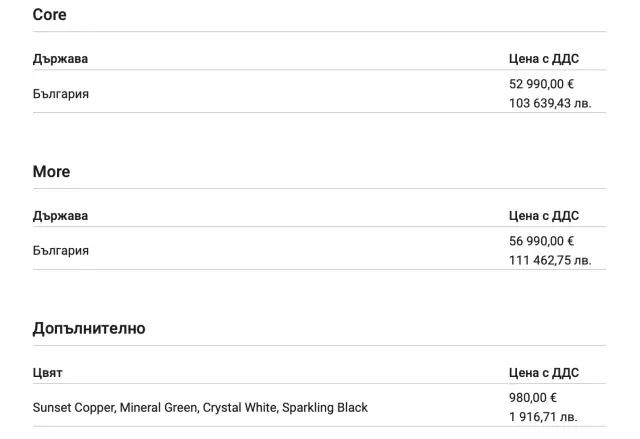
Task: Click the More section heading
Action: pyautogui.click(x=51, y=172)
